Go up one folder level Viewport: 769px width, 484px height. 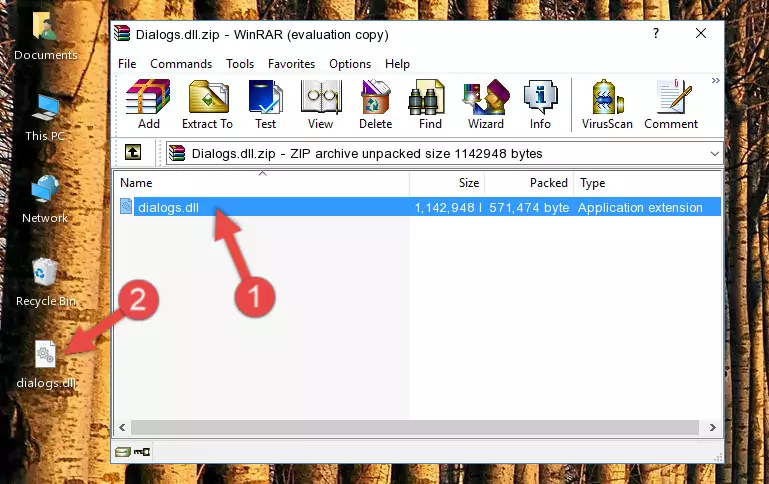[x=133, y=153]
